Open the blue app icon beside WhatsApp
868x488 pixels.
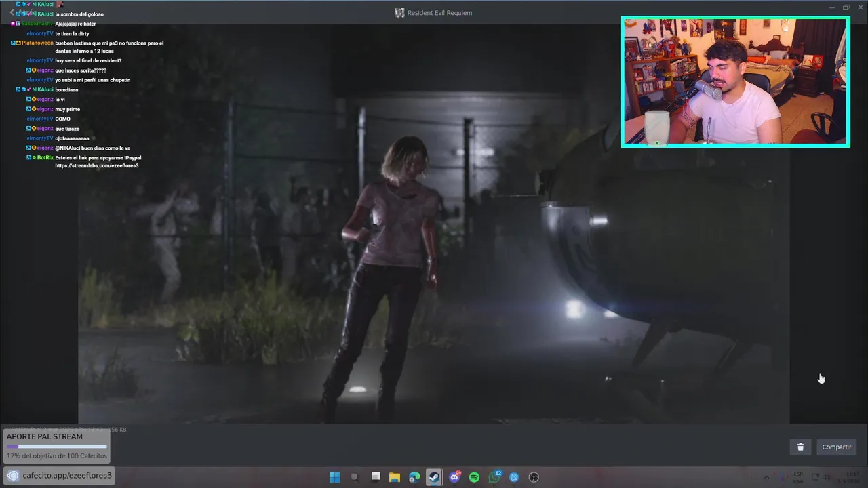click(x=514, y=477)
